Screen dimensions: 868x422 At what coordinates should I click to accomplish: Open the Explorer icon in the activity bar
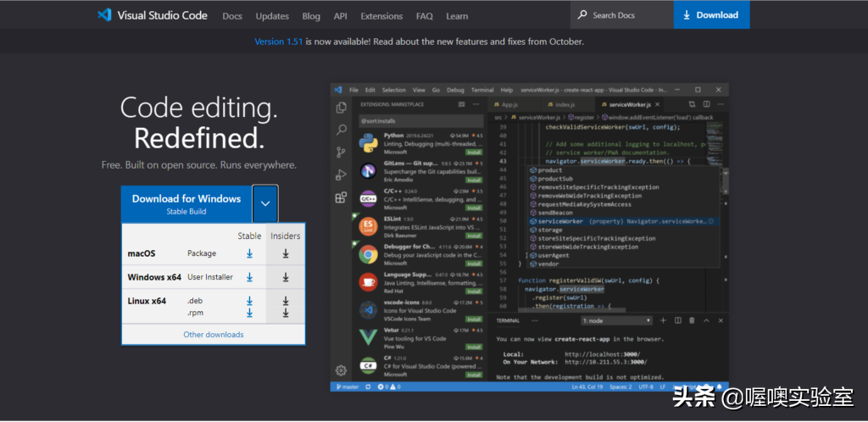click(342, 108)
